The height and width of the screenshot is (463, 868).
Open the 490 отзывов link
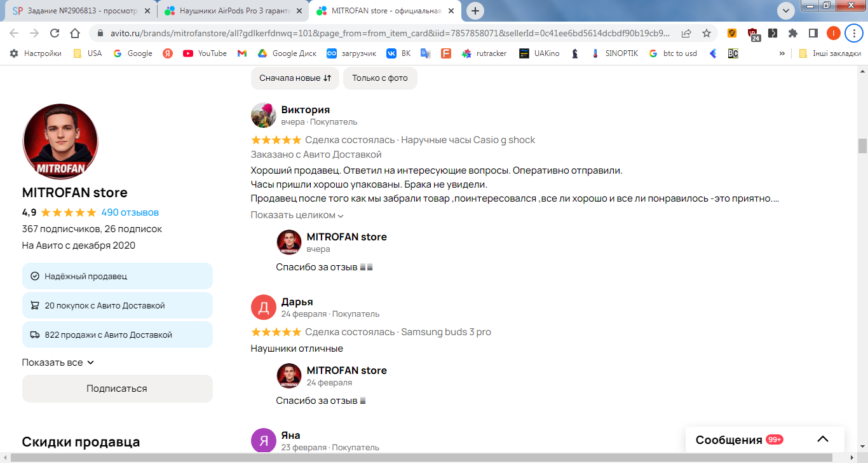point(130,212)
